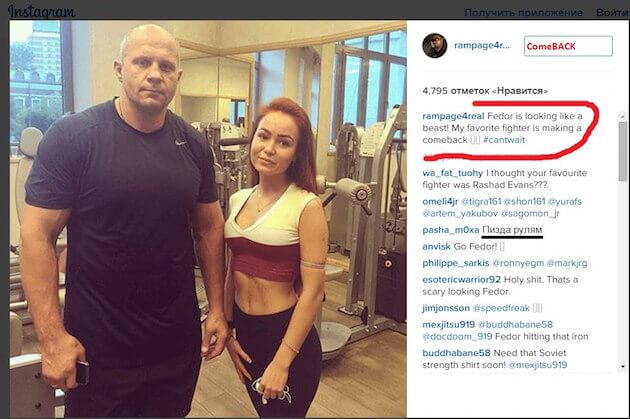
Task: Open pasha_m0xa commenter profile
Action: [450, 230]
